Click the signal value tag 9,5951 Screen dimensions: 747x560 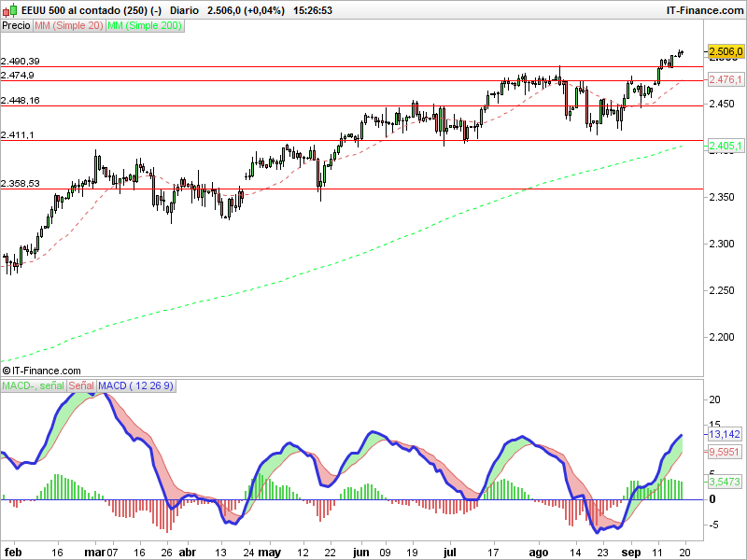click(725, 452)
